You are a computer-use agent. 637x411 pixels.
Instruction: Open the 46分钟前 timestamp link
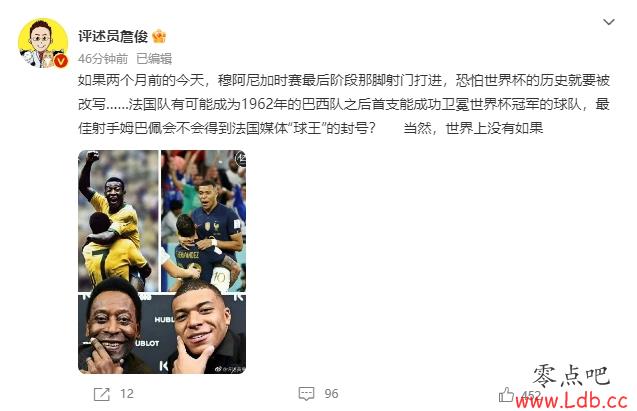[x=103, y=59]
